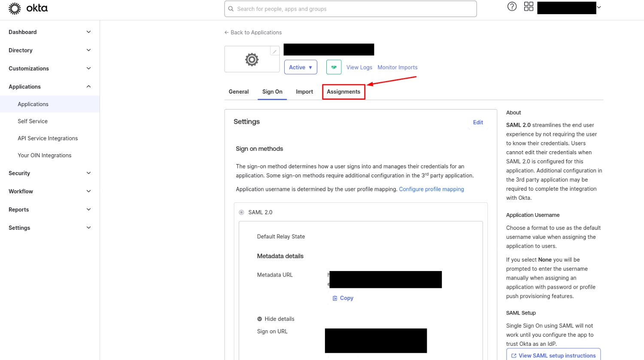644x360 pixels.
Task: Collapse details with Hide details toggle
Action: (x=276, y=319)
